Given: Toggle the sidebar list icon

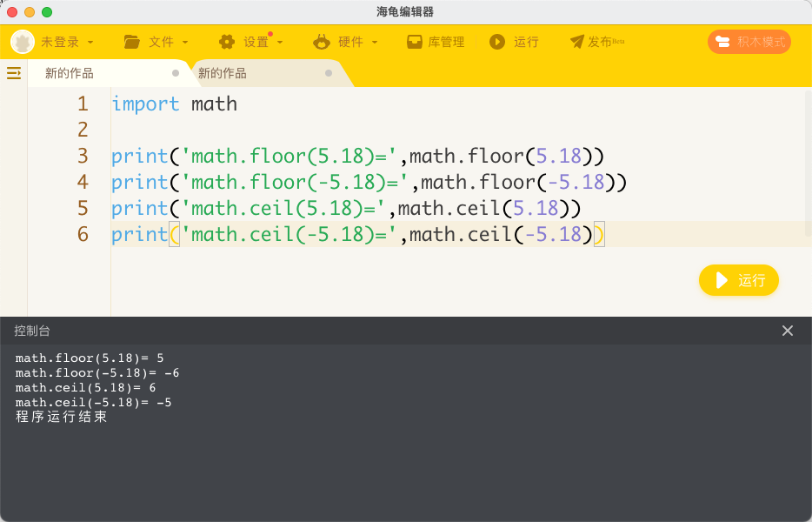Looking at the screenshot, I should pyautogui.click(x=14, y=73).
